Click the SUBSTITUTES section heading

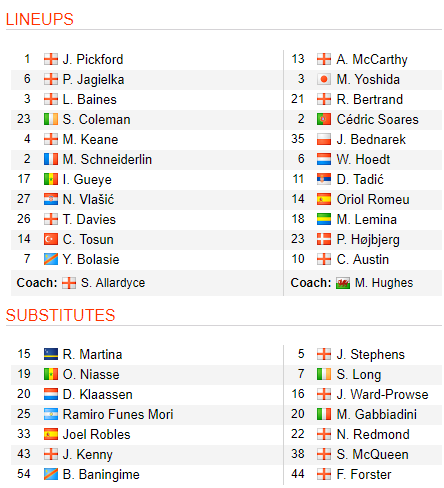(x=61, y=315)
